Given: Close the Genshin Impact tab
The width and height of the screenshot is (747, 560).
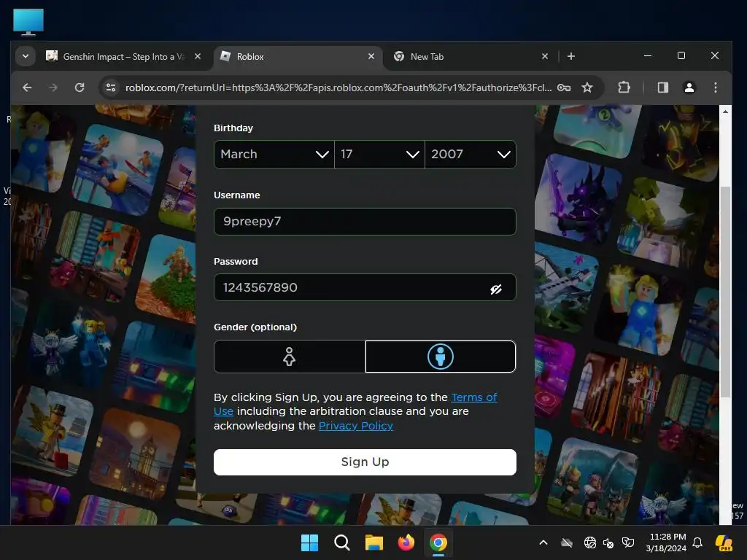Looking at the screenshot, I should (x=198, y=56).
